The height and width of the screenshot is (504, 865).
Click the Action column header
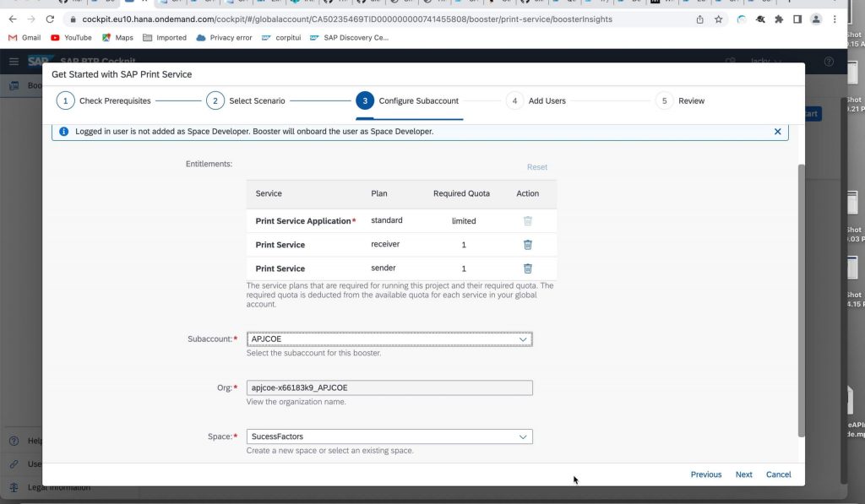tap(527, 193)
